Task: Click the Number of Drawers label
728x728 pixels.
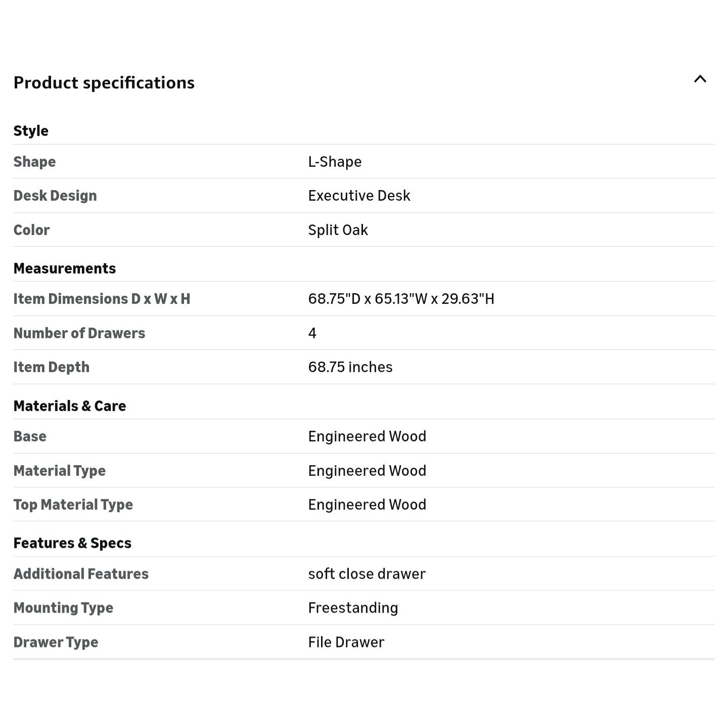Action: [79, 333]
